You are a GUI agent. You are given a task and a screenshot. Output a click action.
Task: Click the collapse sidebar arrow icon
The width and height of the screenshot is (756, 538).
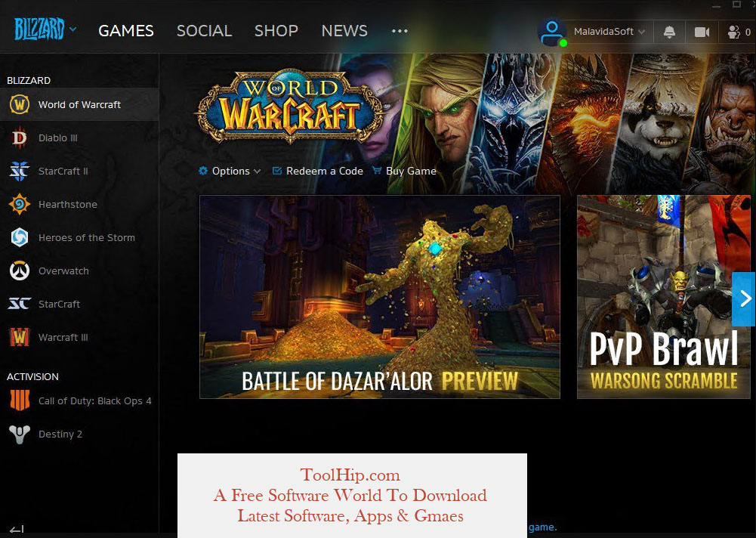[x=17, y=530]
